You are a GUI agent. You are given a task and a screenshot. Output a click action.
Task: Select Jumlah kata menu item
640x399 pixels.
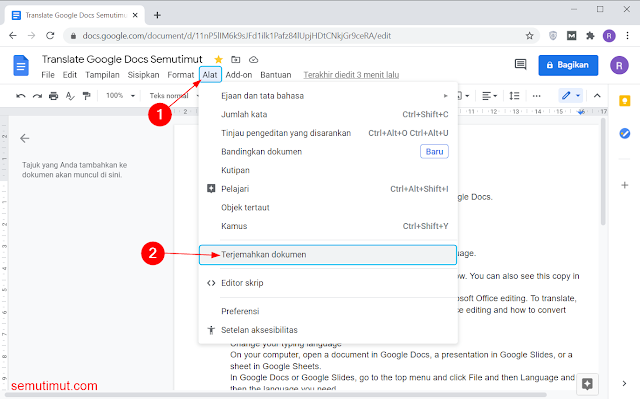328,115
